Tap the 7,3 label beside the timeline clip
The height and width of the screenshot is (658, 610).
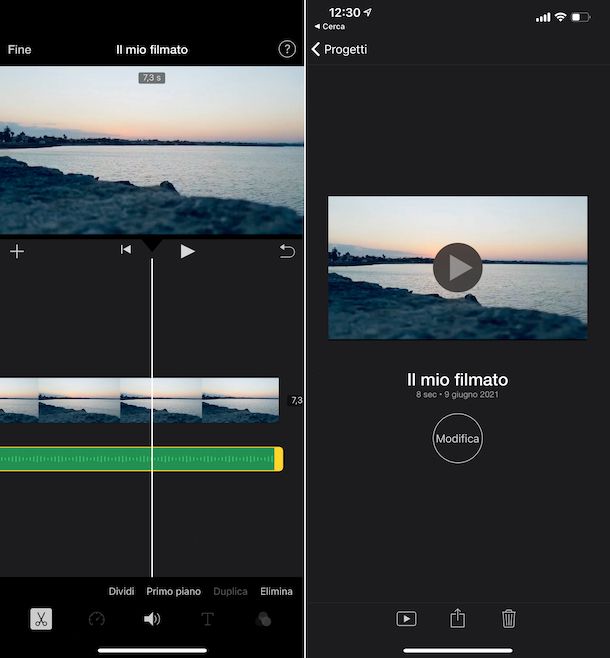(x=297, y=400)
